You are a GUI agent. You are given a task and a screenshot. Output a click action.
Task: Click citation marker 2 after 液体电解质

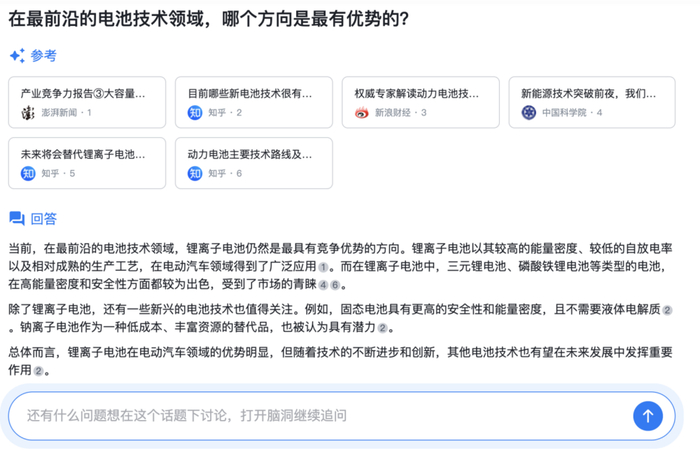[x=667, y=311]
